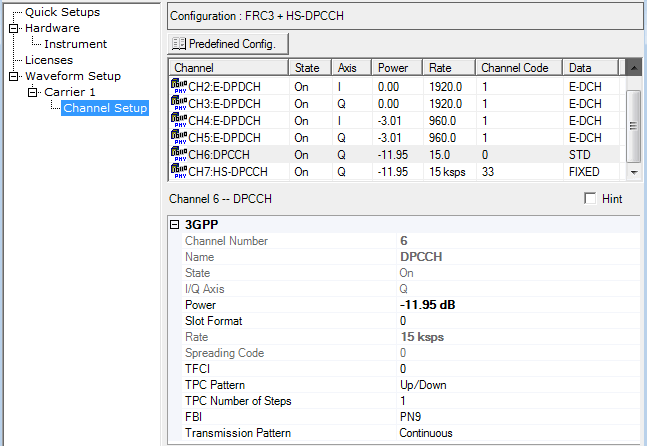Click the I/Q Axis property label
This screenshot has height=446, width=647.
coord(205,289)
